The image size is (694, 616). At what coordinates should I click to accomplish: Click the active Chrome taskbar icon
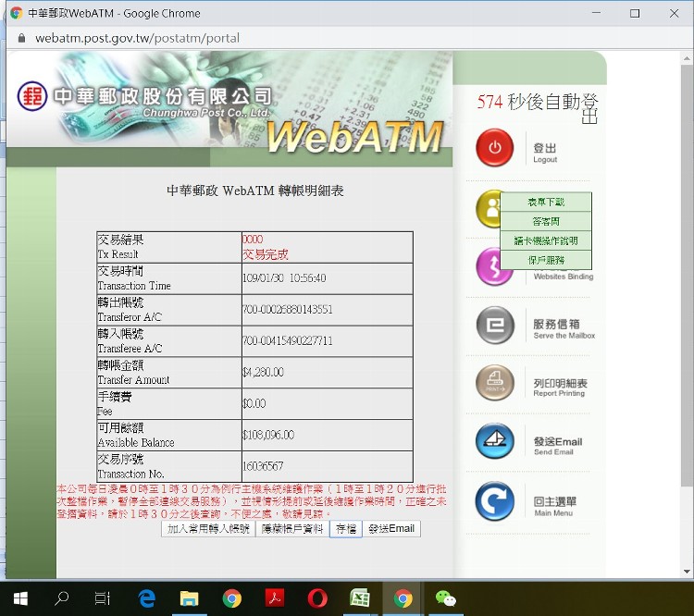click(403, 598)
